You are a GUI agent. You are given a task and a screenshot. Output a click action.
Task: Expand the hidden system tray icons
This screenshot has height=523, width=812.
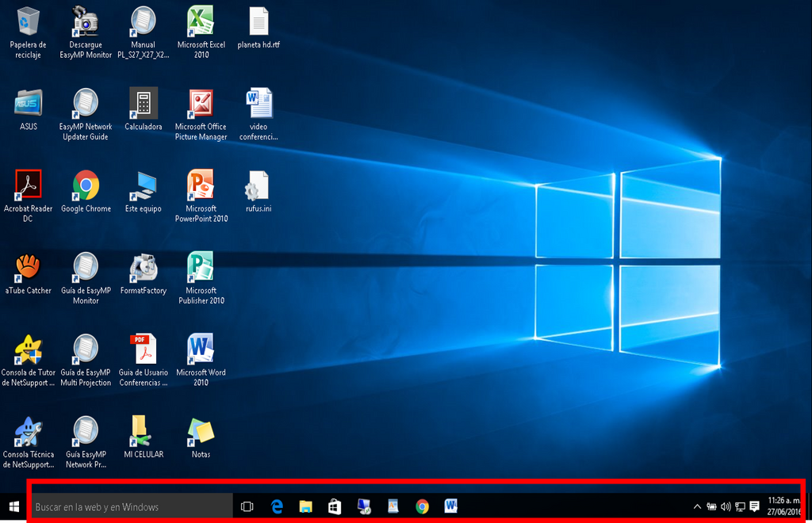[697, 507]
